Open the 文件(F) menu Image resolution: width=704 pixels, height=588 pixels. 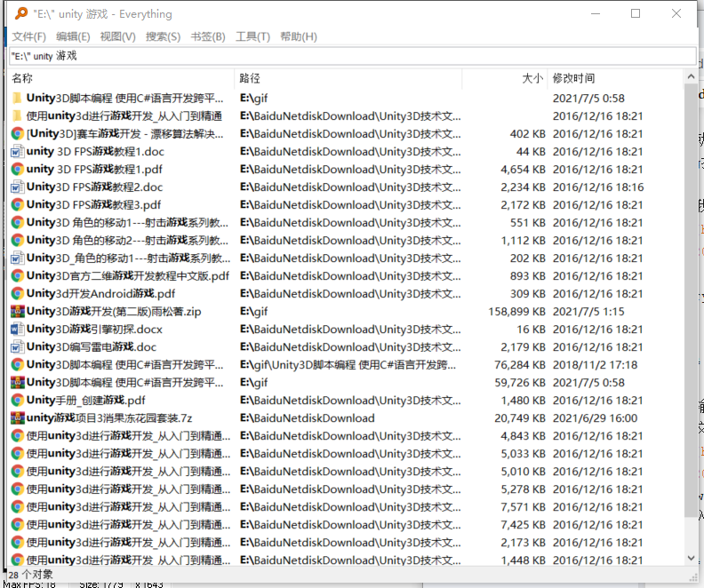(x=28, y=36)
